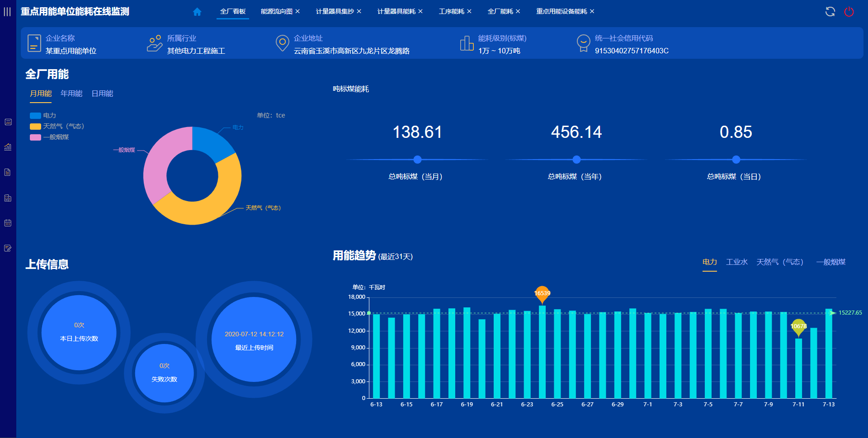The width and height of the screenshot is (868, 438).
Task: Open the sidebar edit note icon
Action: [x=8, y=248]
